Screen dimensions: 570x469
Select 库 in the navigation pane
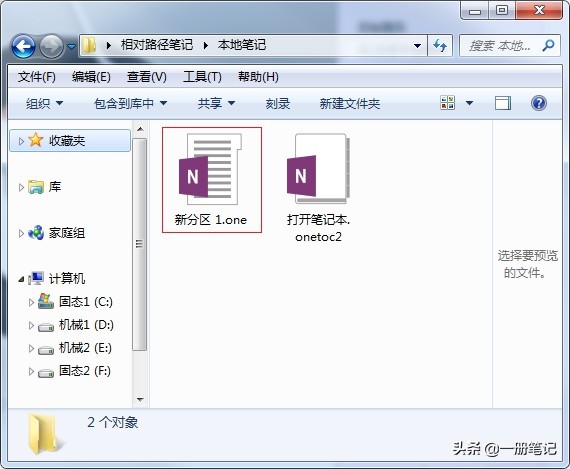(55, 187)
